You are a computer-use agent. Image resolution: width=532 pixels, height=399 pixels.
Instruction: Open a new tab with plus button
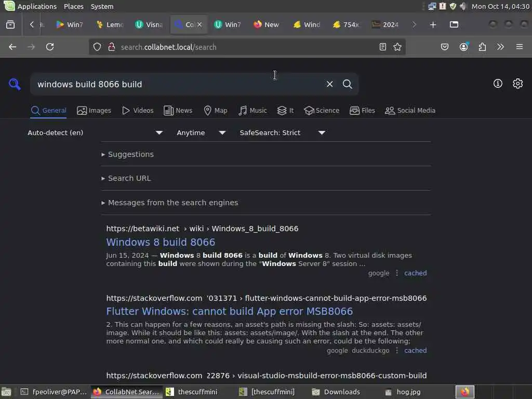click(433, 24)
